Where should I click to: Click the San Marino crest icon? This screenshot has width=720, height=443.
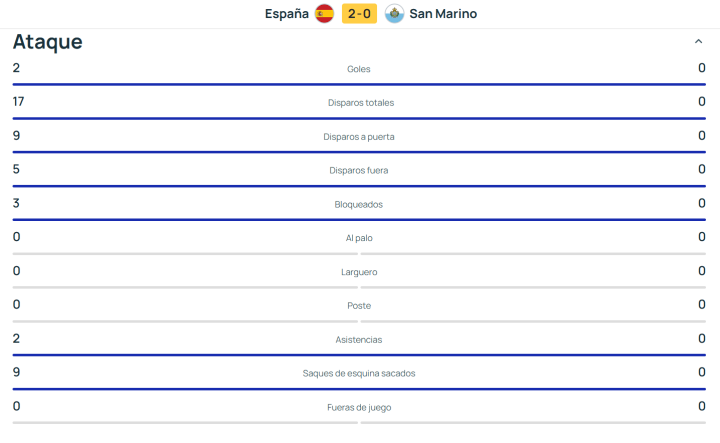tap(393, 14)
